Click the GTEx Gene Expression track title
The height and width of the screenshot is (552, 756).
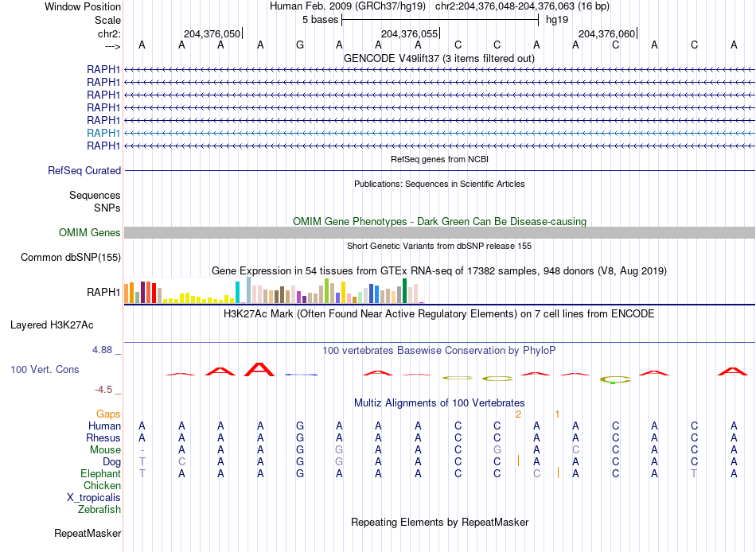pyautogui.click(x=439, y=271)
